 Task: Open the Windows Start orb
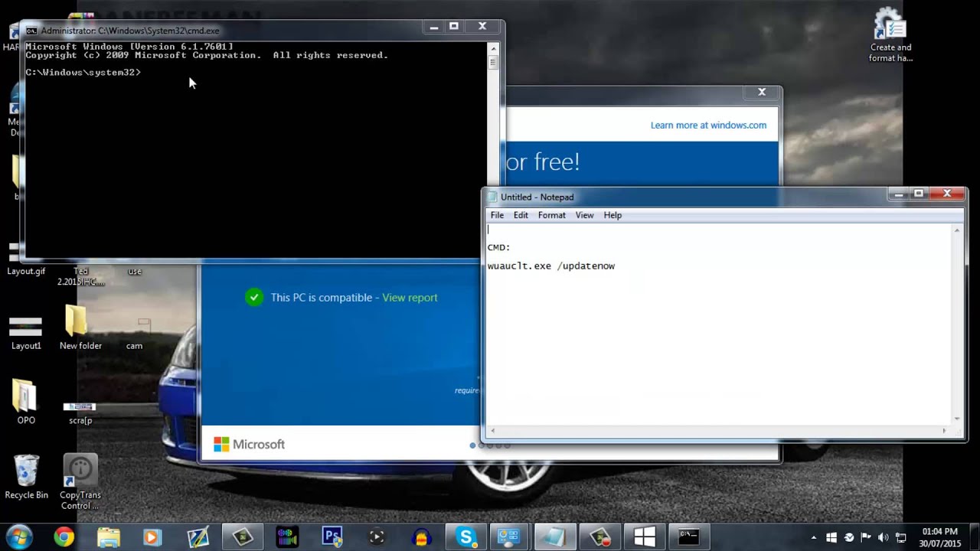[18, 536]
